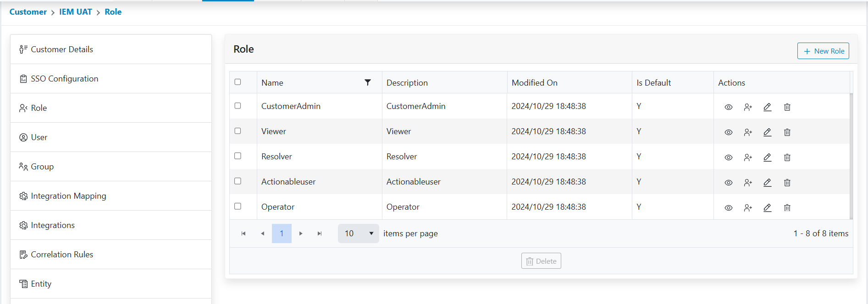This screenshot has width=868, height=304.
Task: Open the Name column filter
Action: 367,82
